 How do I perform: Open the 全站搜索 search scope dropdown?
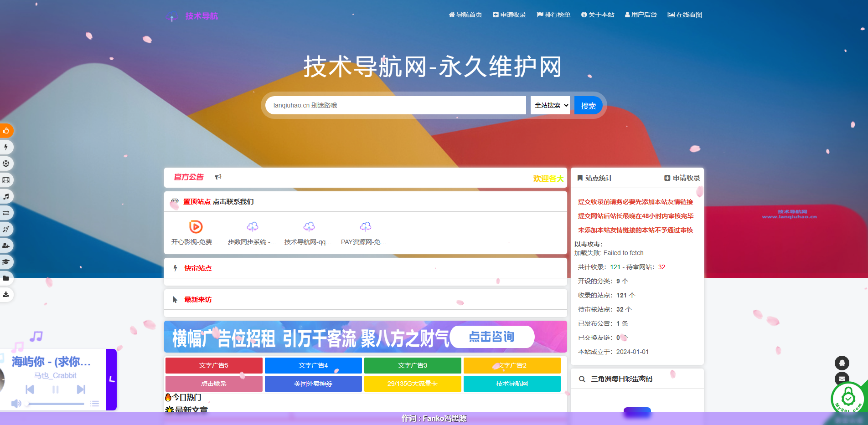pyautogui.click(x=550, y=105)
